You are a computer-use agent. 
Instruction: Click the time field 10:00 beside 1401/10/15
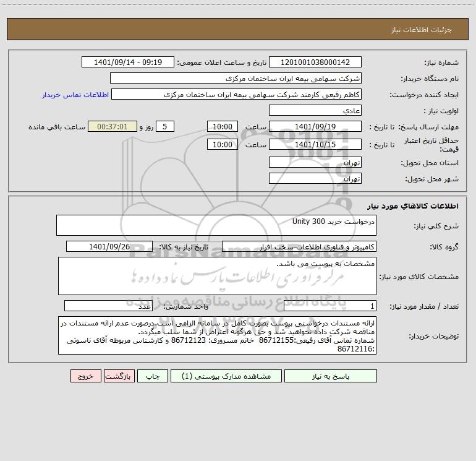[222, 145]
